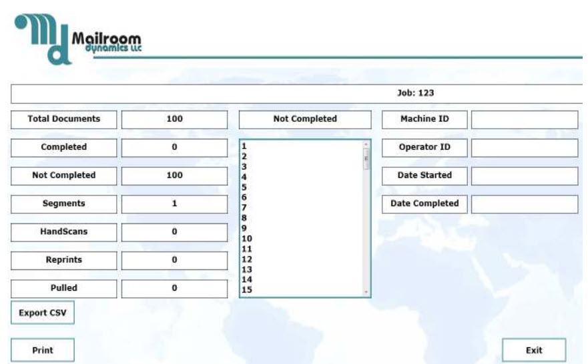Click the Total Documents value box
The image size is (588, 364).
tap(174, 119)
